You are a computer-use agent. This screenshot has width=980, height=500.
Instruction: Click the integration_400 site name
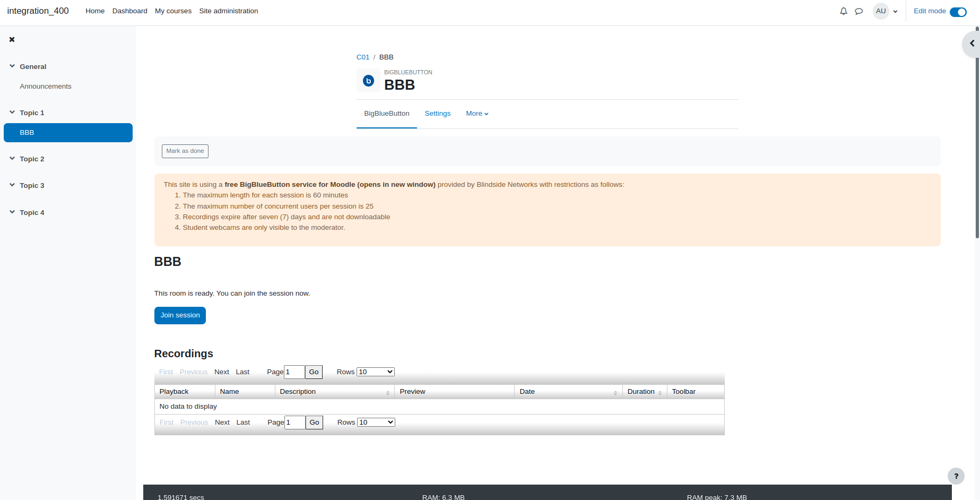[38, 11]
